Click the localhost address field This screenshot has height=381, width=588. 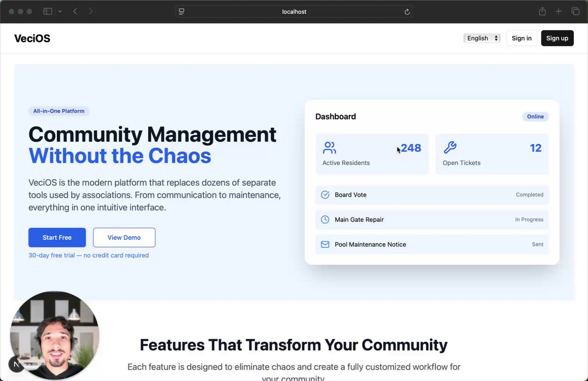point(294,11)
